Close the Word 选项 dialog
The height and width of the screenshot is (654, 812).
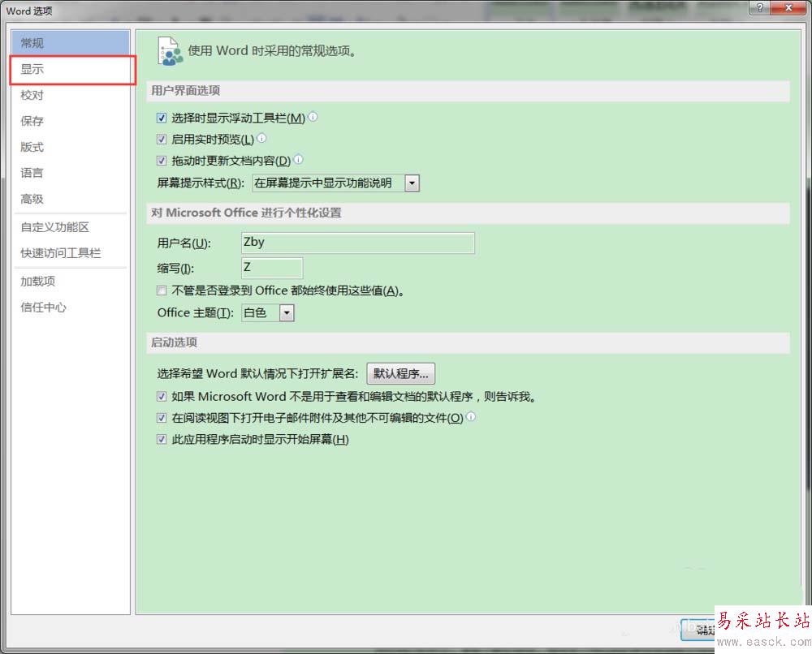click(788, 7)
